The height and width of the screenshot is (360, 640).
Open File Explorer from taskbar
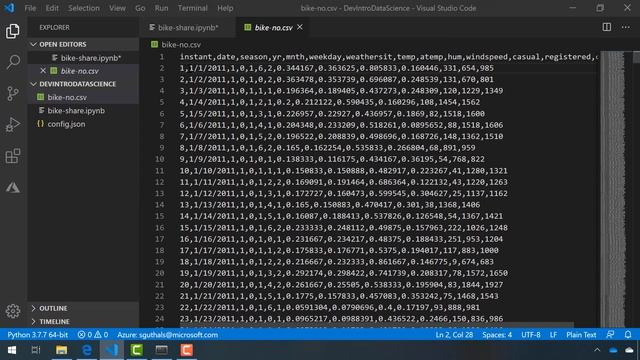[x=61, y=350]
